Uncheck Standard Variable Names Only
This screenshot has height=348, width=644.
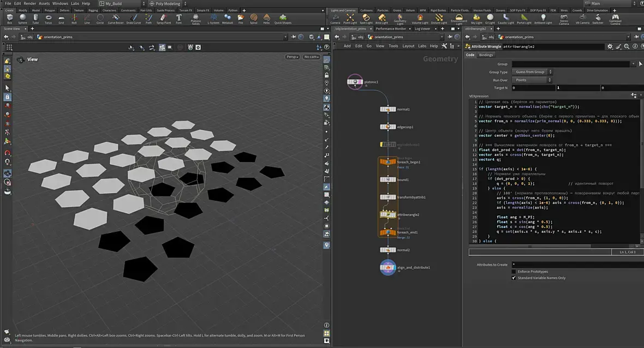(514, 278)
